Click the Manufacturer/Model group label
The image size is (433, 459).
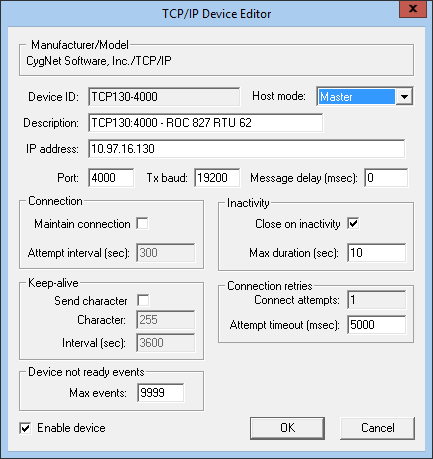(80, 45)
